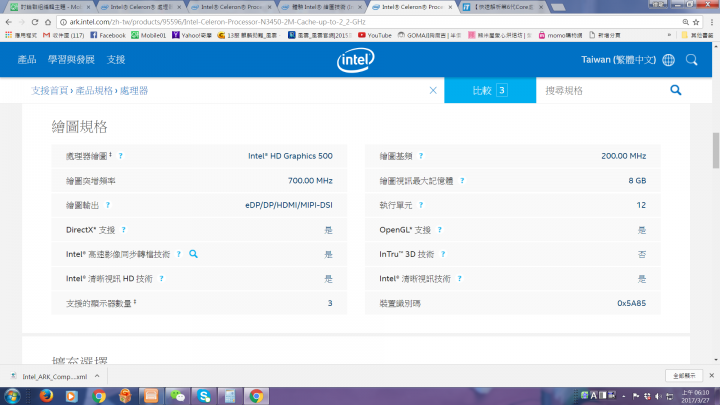Click the vertical scrollbar thumb

click(716, 150)
